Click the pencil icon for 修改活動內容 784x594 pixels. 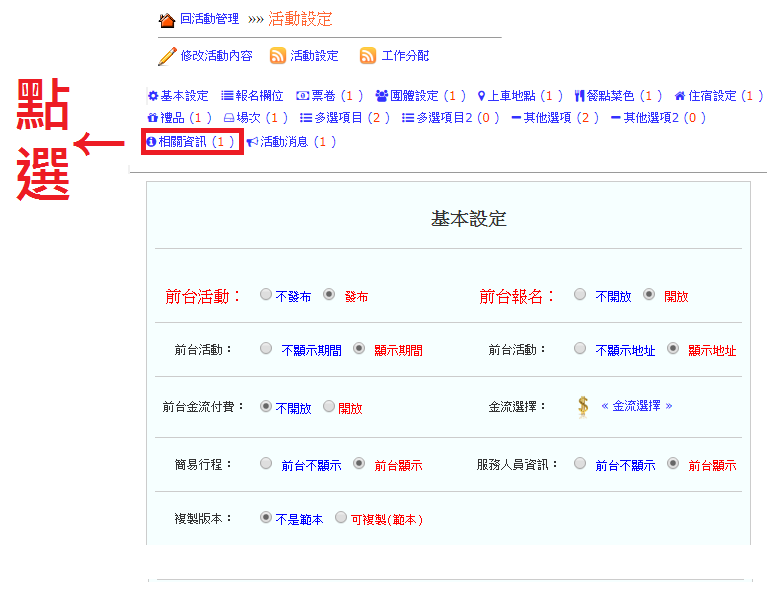coord(167,56)
